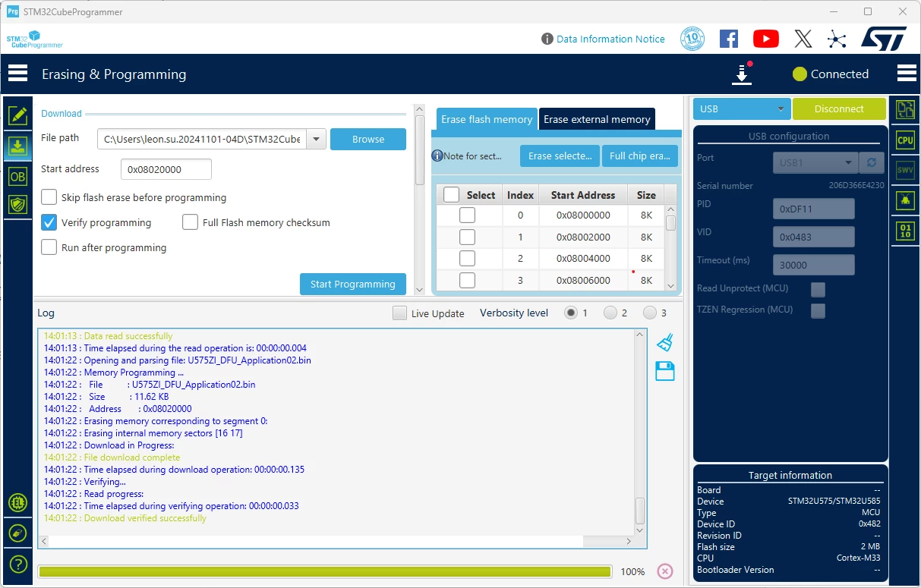Click the log vertical scrollbar thumb

coord(640,511)
